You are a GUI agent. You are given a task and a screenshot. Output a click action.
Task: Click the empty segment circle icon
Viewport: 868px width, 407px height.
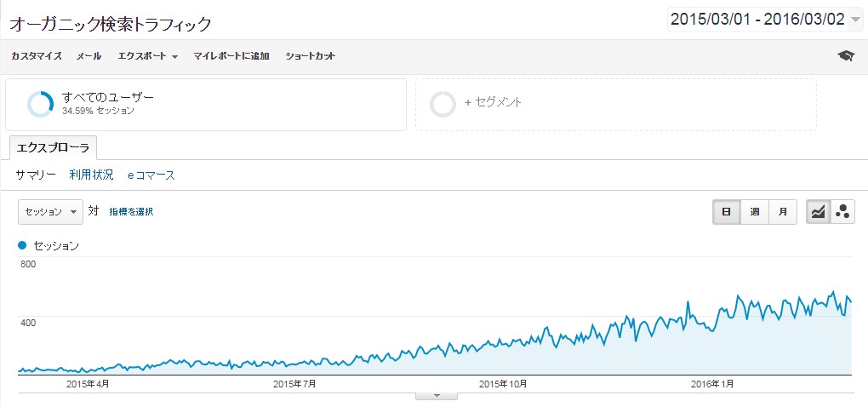coord(443,104)
